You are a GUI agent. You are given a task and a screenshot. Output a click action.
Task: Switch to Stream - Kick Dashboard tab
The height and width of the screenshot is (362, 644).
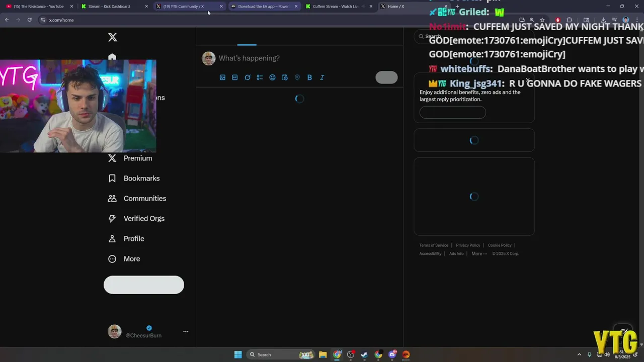tap(113, 7)
